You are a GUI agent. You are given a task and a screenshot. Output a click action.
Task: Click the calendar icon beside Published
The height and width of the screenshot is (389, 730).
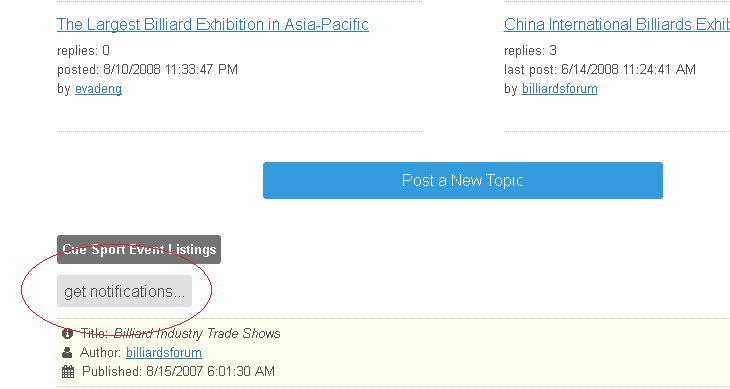tap(68, 371)
